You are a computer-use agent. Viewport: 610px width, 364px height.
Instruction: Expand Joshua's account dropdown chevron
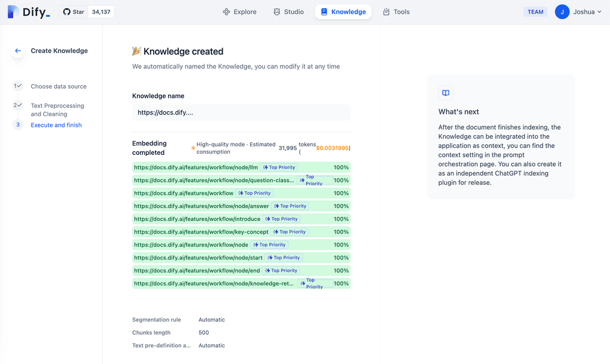tap(600, 11)
